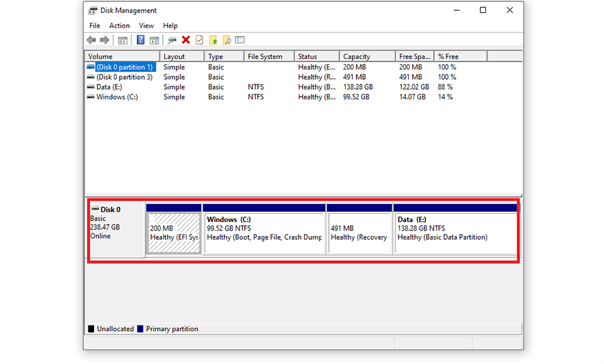Open Help via the blue question mark icon
Image resolution: width=604 pixels, height=364 pixels.
point(140,40)
